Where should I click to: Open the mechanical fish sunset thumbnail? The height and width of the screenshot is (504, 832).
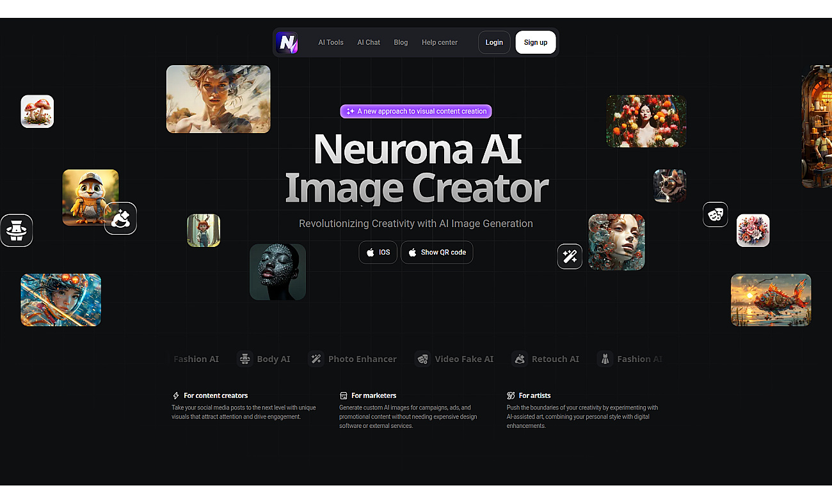pos(771,300)
